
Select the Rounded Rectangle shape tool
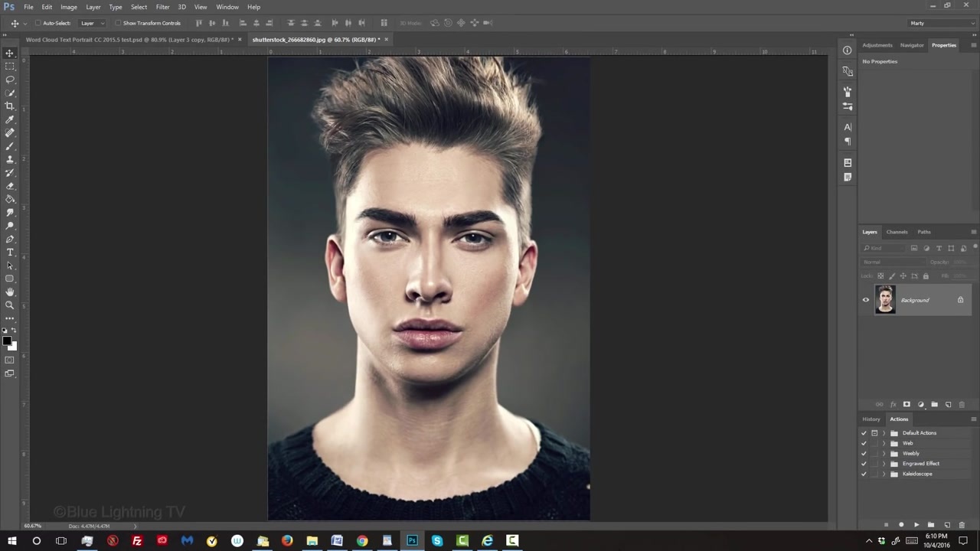pyautogui.click(x=10, y=279)
